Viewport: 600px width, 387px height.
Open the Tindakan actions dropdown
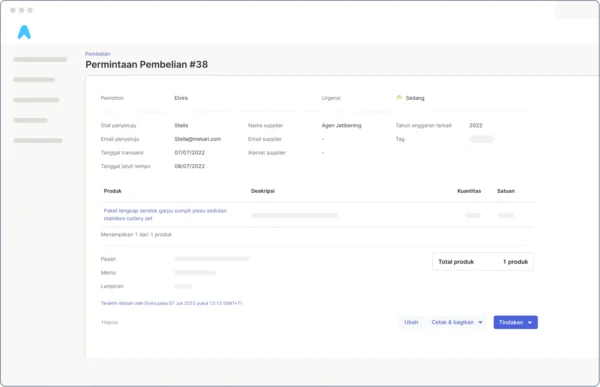click(x=515, y=322)
